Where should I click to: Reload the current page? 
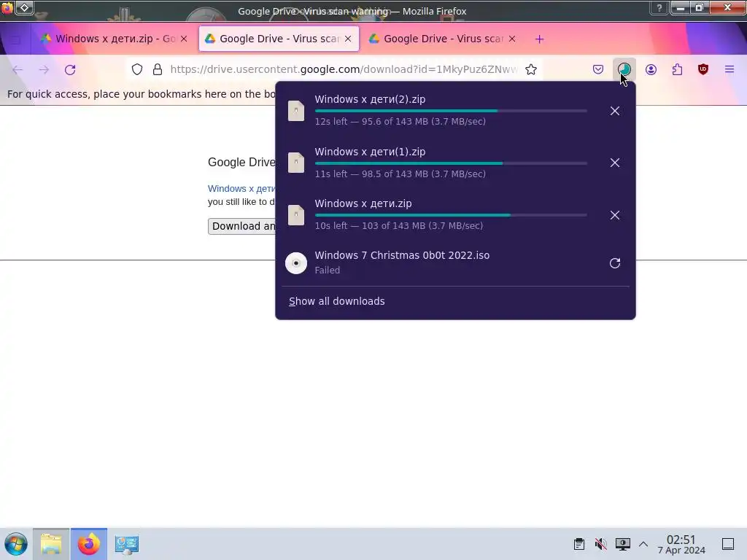click(x=70, y=70)
